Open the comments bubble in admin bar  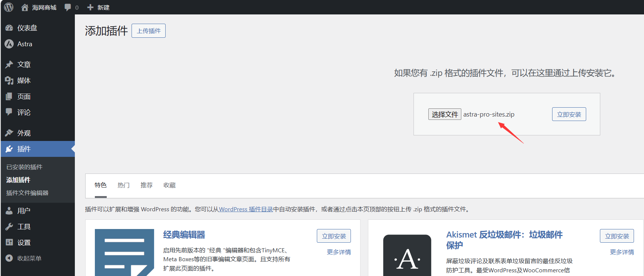pyautogui.click(x=67, y=7)
